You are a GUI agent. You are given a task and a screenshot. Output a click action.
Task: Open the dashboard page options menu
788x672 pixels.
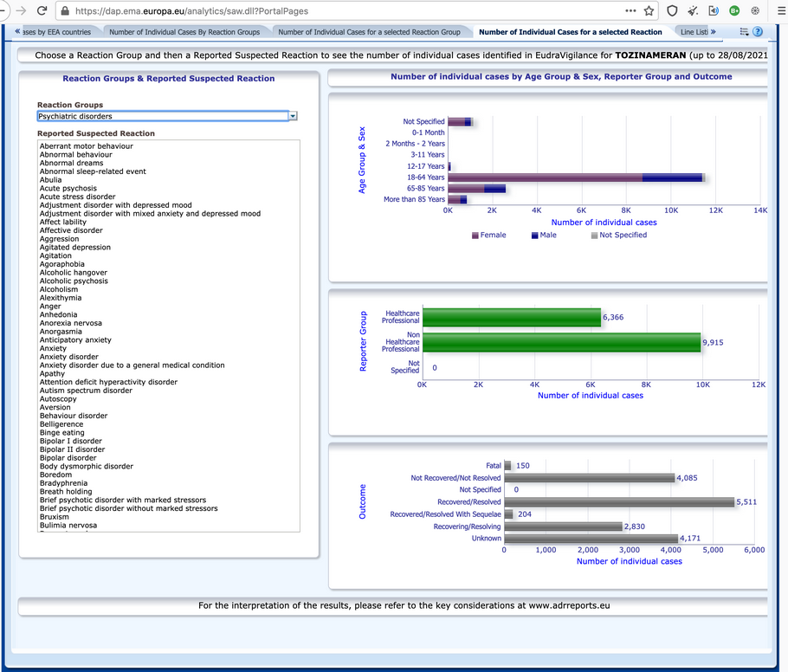coord(745,32)
